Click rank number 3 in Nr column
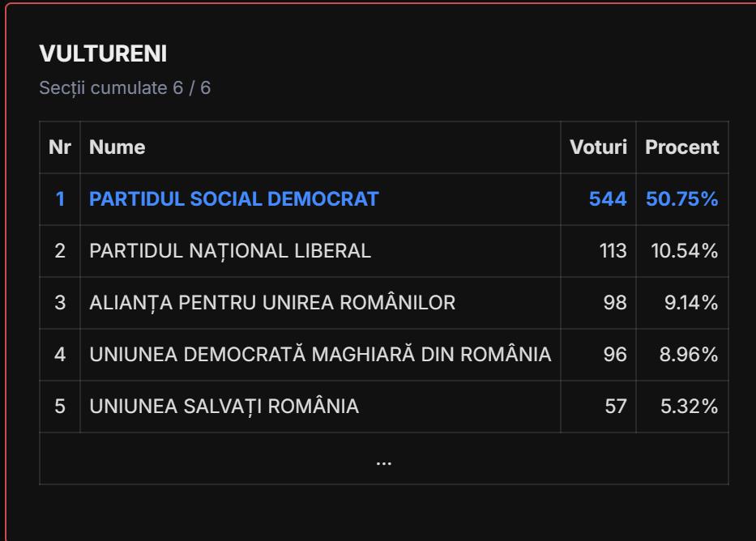 (60, 303)
